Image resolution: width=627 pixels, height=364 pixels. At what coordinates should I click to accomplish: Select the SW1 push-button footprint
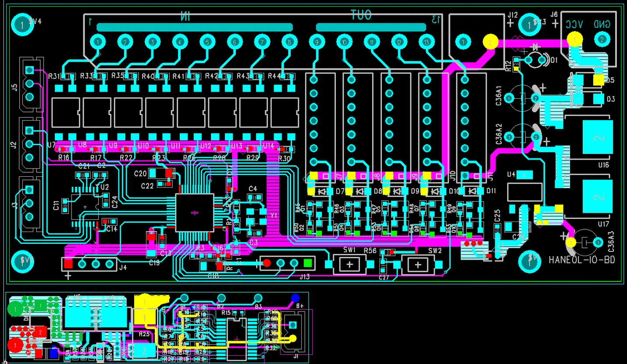pos(349,265)
